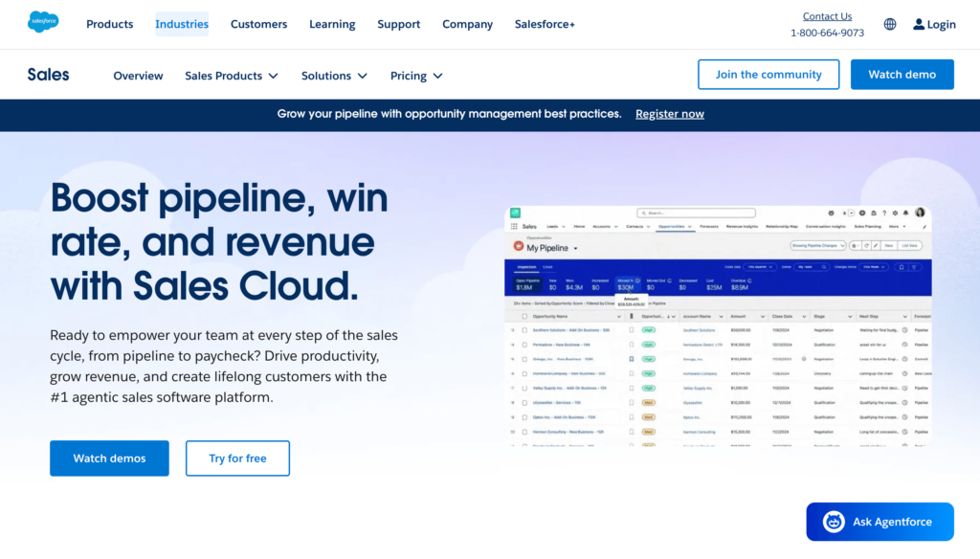This screenshot has width=980, height=559.
Task: Open the Salesforce+ nav item
Action: (545, 24)
